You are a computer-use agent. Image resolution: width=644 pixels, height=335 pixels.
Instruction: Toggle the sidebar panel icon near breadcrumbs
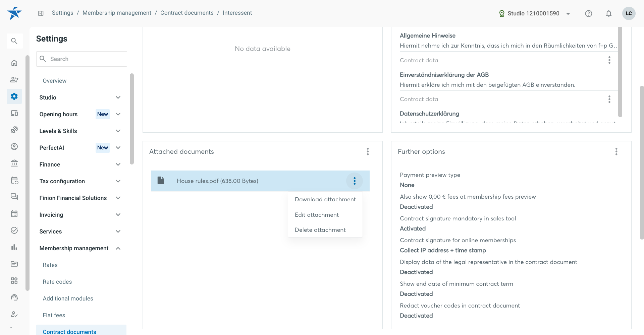click(x=41, y=13)
